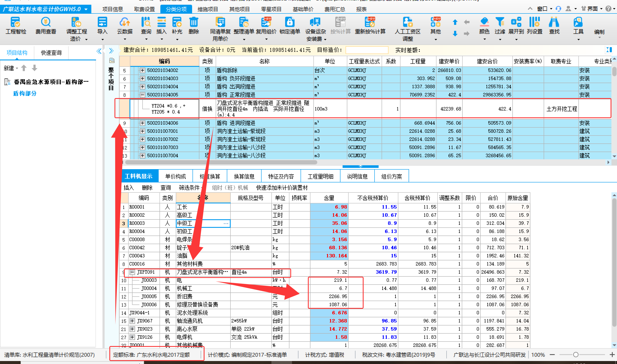
Task: Expand row 500201034002 盾构拆除
Action: tap(142, 70)
